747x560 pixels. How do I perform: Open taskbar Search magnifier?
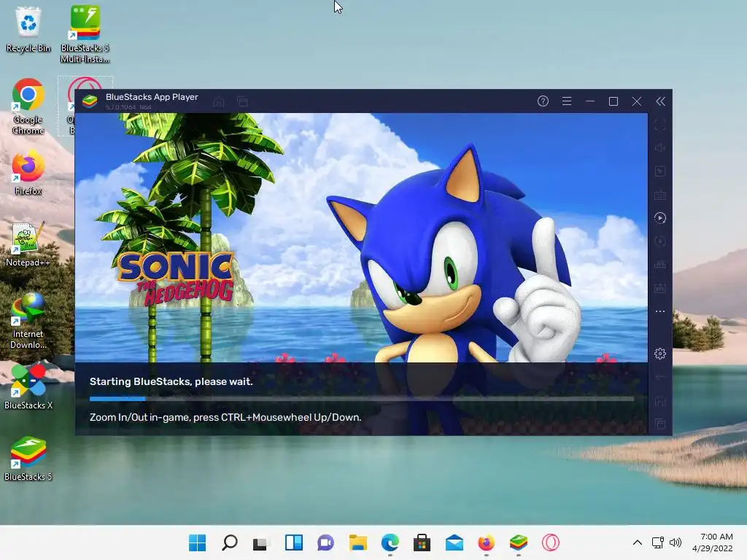click(230, 542)
